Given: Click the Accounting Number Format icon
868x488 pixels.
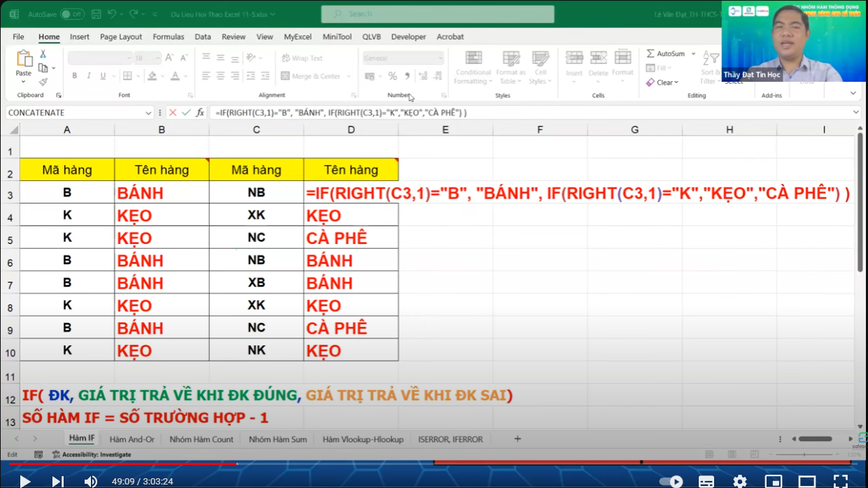Looking at the screenshot, I should 369,76.
